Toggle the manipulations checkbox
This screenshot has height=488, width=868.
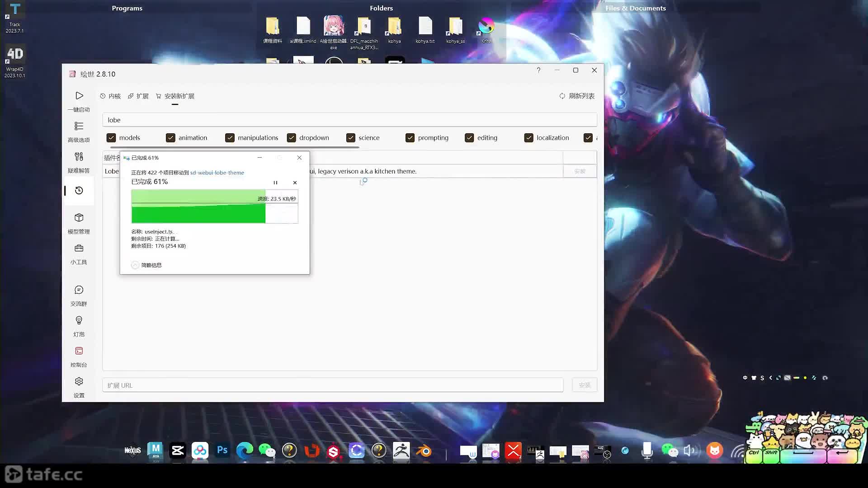pyautogui.click(x=230, y=138)
